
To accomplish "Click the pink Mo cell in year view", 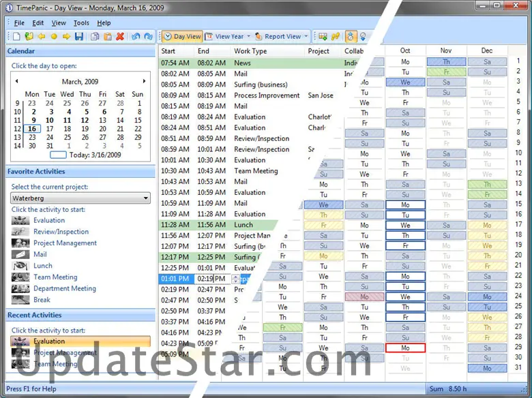I will point(364,296).
